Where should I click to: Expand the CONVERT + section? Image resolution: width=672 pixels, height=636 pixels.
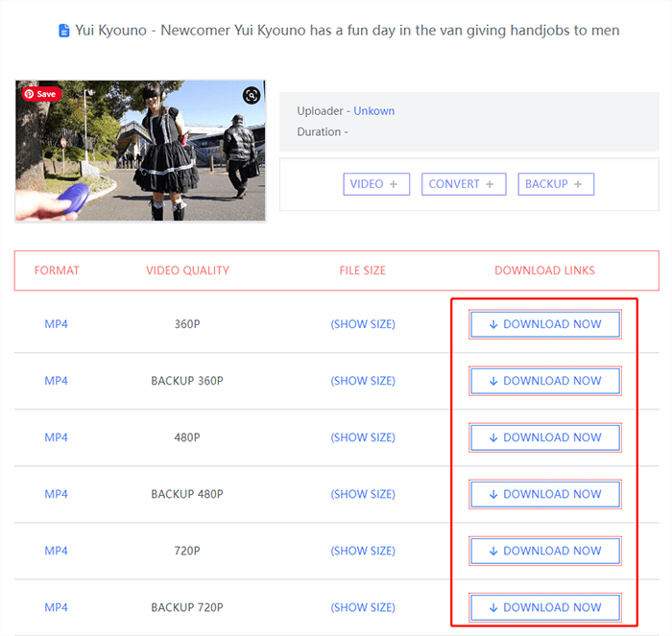click(464, 184)
